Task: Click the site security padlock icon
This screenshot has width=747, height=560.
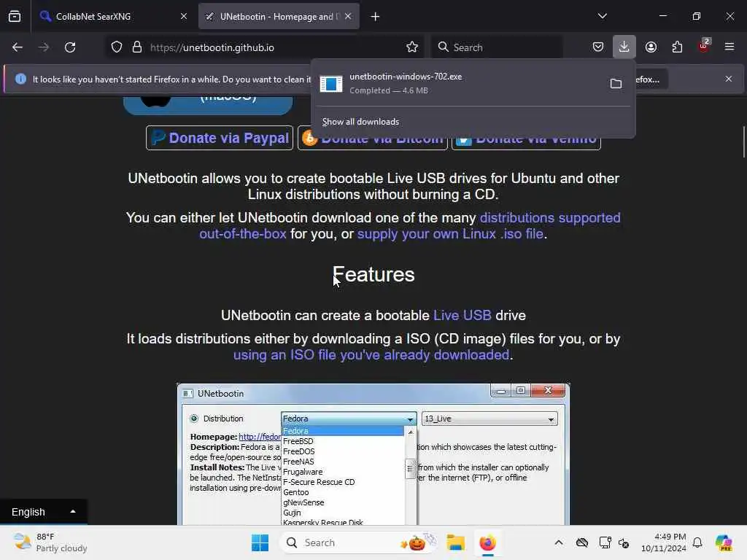Action: click(137, 47)
